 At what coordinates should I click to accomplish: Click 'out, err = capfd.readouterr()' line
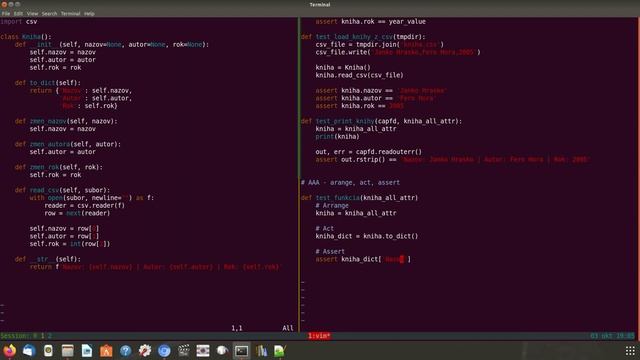click(x=369, y=152)
